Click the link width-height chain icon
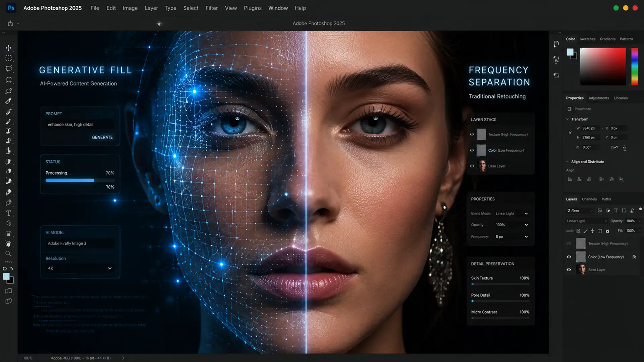Image resolution: width=644 pixels, height=362 pixels. [570, 133]
